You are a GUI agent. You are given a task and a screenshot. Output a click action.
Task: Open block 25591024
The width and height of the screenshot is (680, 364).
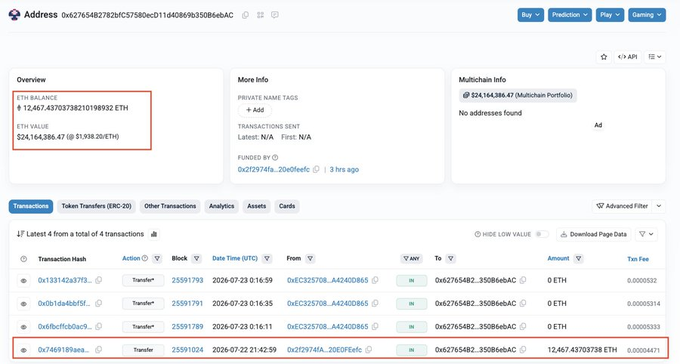(x=187, y=349)
